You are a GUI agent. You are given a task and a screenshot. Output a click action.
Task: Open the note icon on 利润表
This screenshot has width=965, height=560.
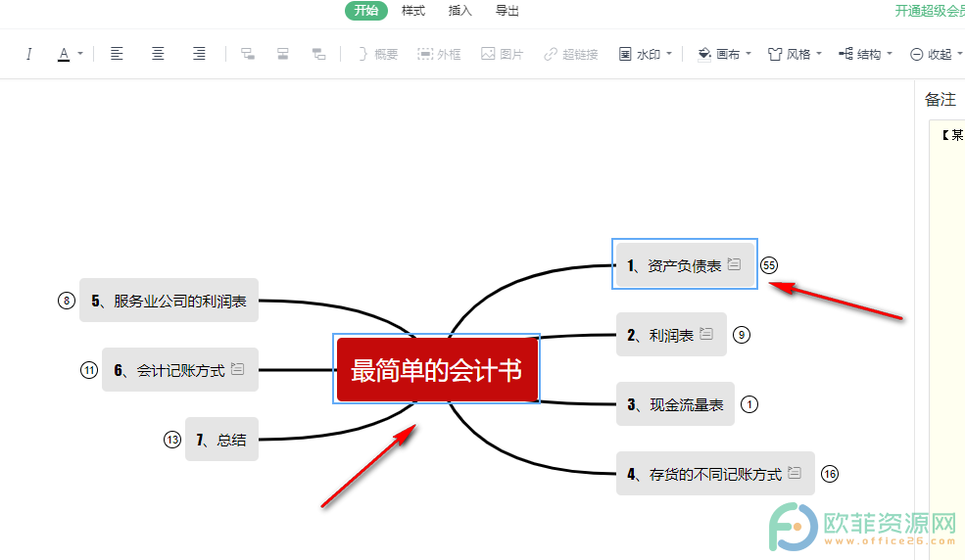click(706, 333)
